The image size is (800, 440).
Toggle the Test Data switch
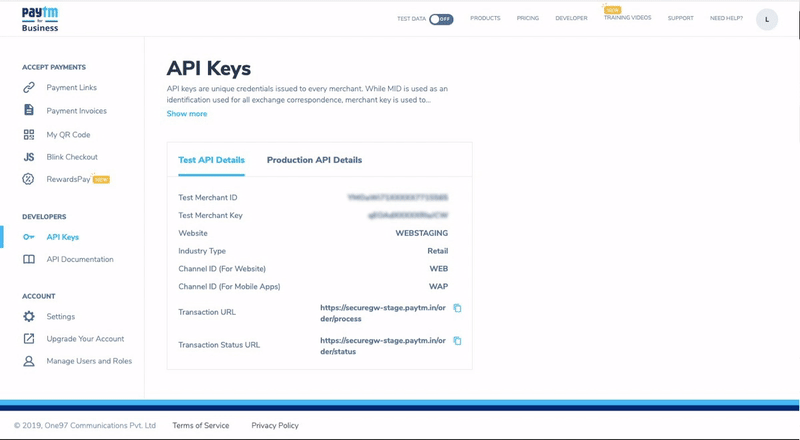point(440,19)
